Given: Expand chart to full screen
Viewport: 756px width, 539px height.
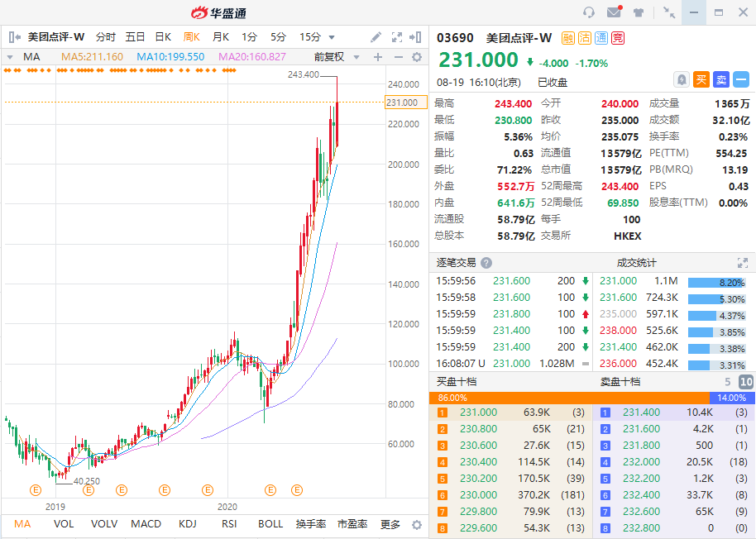Looking at the screenshot, I should click(397, 37).
